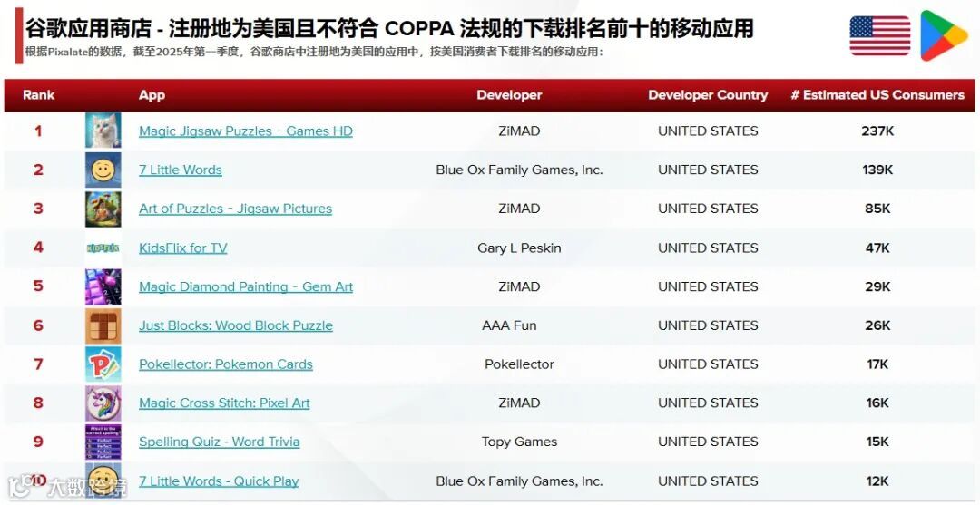Viewport: 980px width, 505px height.
Task: Click the Gary L Peskin developer cell
Action: coord(519,248)
